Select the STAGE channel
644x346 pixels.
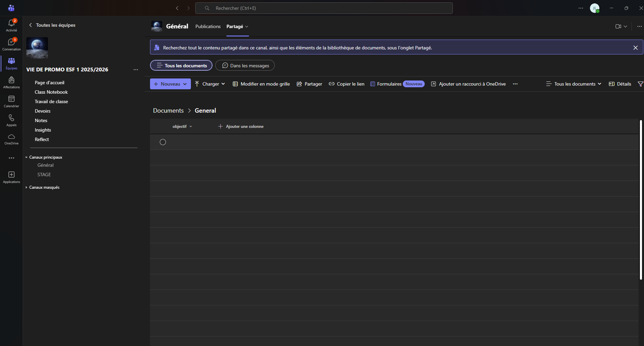(x=44, y=175)
